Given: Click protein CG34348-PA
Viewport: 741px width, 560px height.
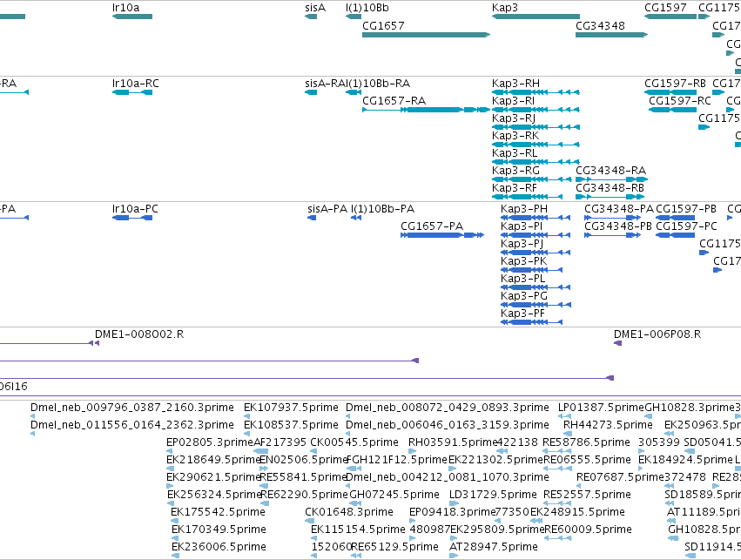Looking at the screenshot, I should 612,218.
